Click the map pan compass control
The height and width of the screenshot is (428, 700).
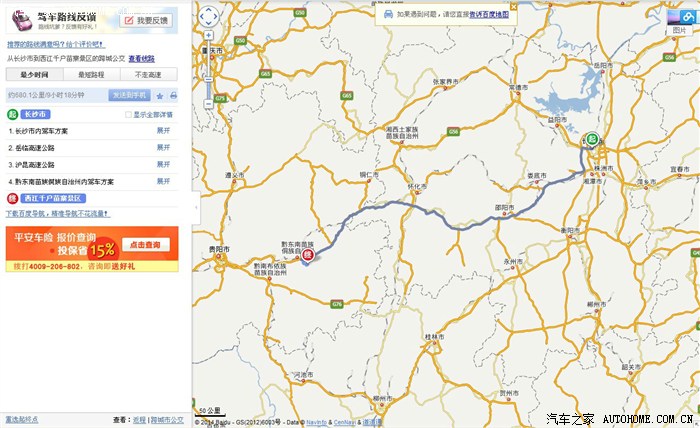(x=209, y=17)
